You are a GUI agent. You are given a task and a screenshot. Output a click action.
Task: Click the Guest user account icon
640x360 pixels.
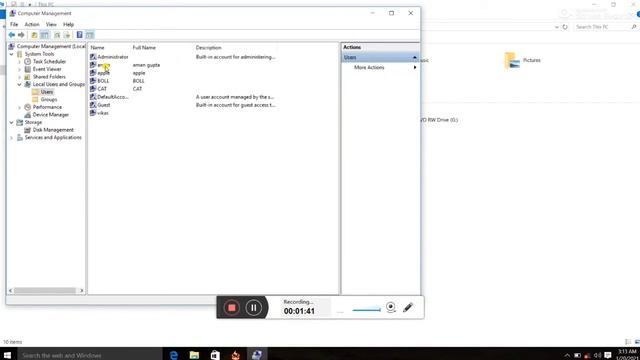[93, 105]
